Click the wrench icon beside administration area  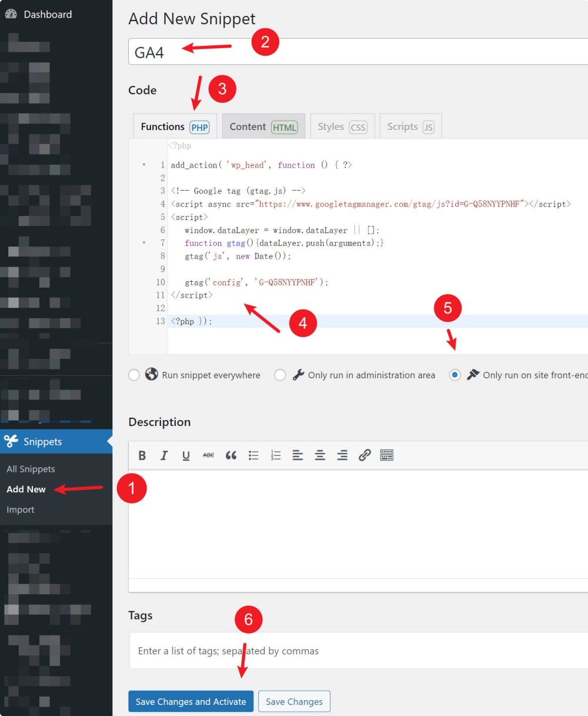(298, 374)
